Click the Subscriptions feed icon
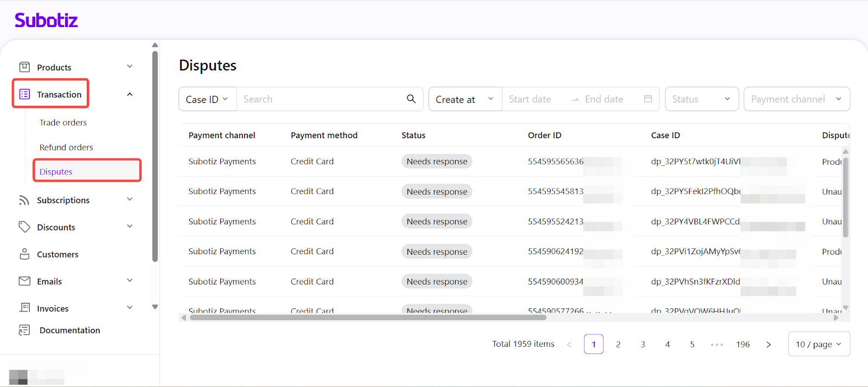 pyautogui.click(x=24, y=200)
